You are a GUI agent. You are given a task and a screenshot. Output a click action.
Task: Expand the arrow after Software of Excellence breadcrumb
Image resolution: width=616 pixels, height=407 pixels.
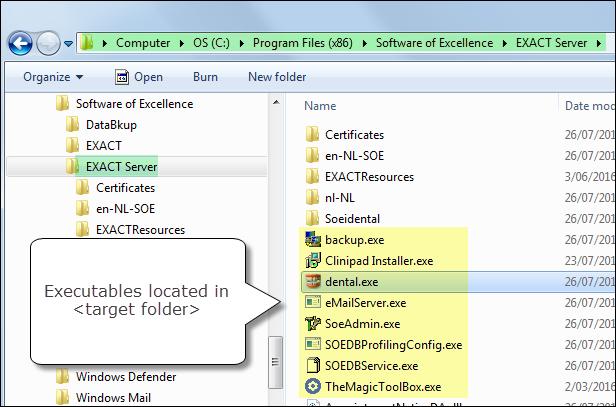click(x=504, y=43)
